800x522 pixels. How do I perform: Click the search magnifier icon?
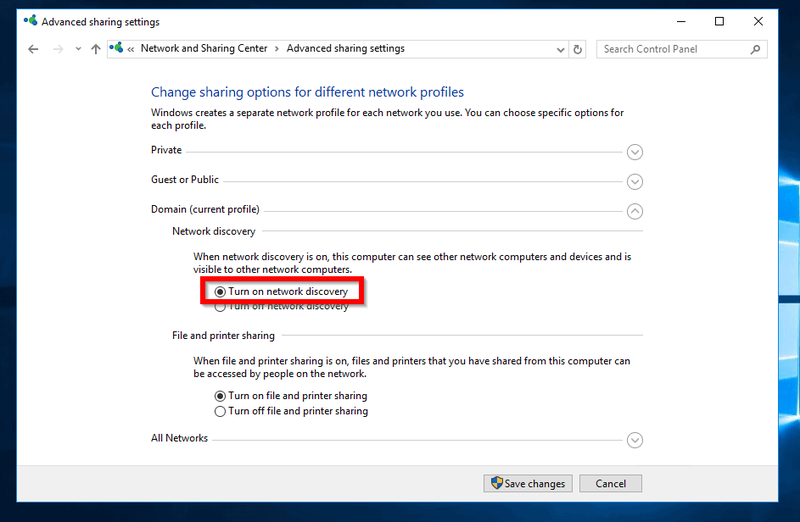(x=756, y=49)
